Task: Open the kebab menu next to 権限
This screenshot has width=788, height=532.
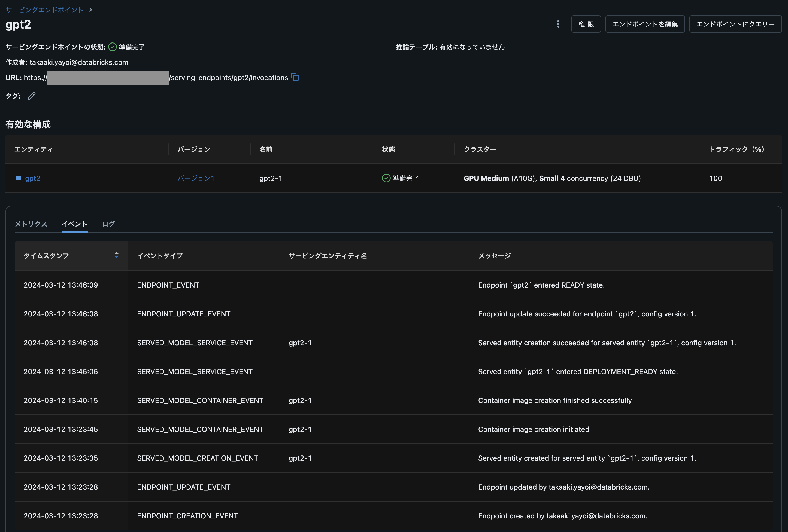Action: (558, 24)
